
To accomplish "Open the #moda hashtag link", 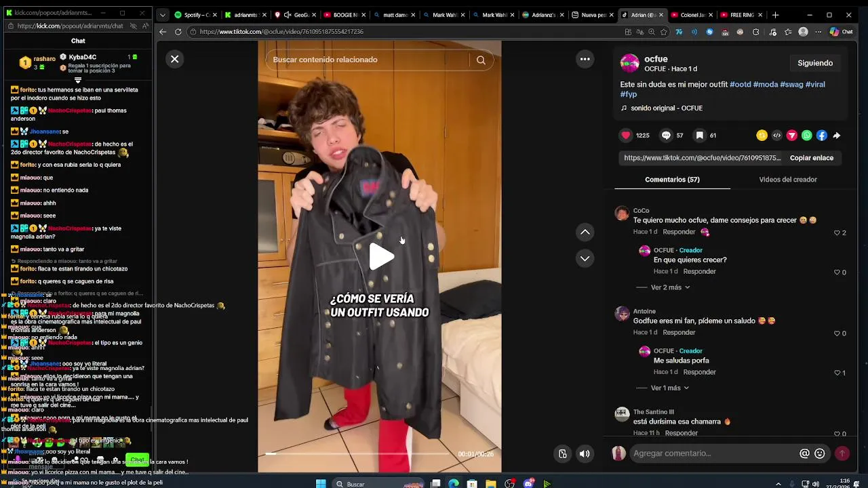I will pyautogui.click(x=766, y=85).
